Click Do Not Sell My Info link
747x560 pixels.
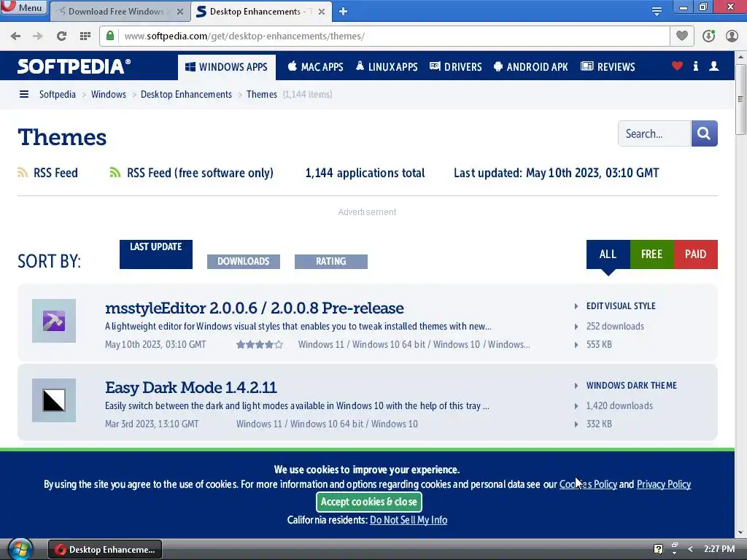pyautogui.click(x=409, y=520)
